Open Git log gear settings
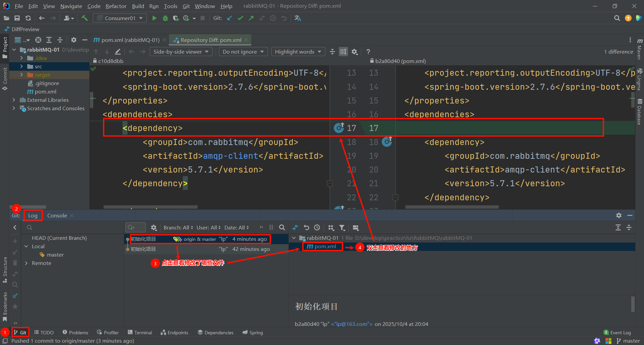The height and width of the screenshot is (345, 644). pos(154,227)
